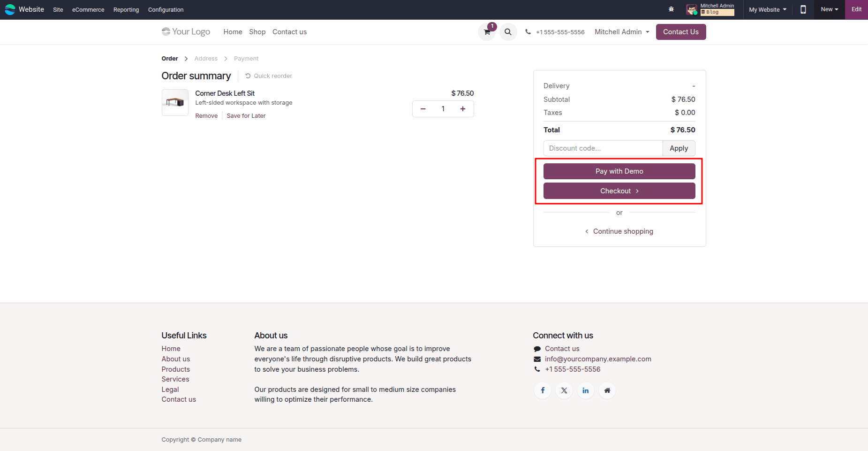Click the Address breadcrumb step
Viewport: 868px width, 451px height.
click(x=206, y=59)
